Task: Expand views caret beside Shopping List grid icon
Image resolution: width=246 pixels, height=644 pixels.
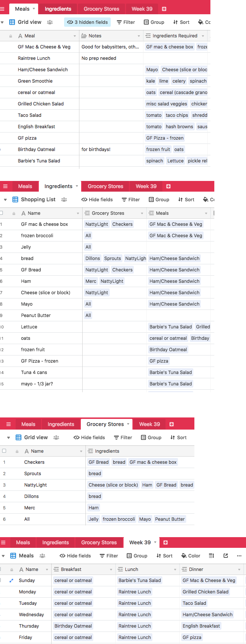Action: (x=5, y=200)
